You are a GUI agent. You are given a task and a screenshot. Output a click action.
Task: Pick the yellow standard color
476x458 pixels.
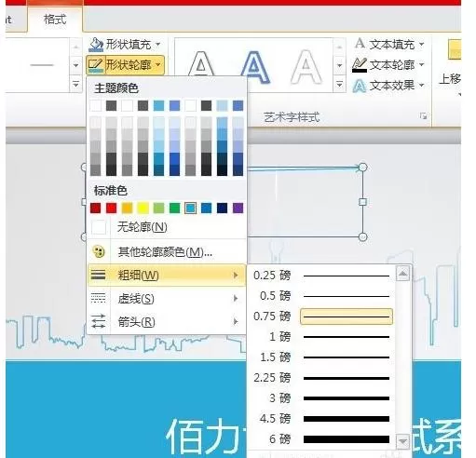[x=143, y=208]
